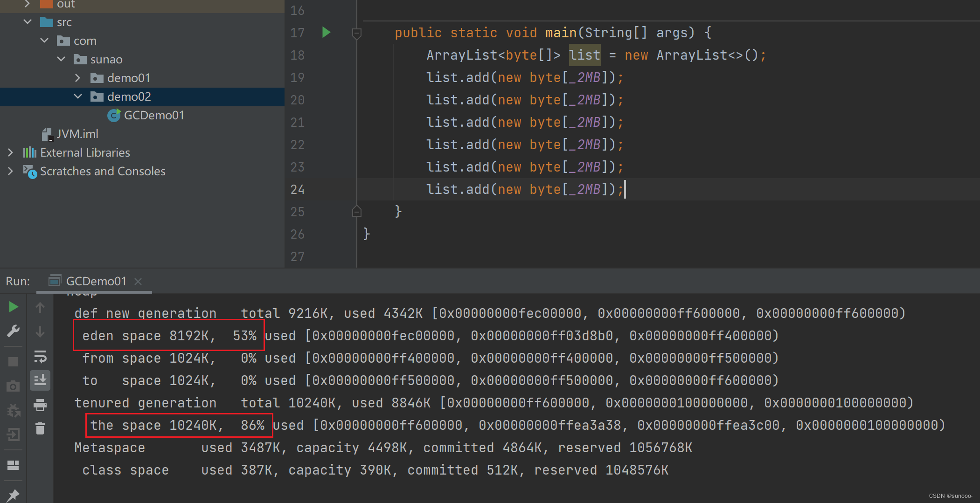Run main method from gutter play icon
This screenshot has width=980, height=503.
(327, 32)
